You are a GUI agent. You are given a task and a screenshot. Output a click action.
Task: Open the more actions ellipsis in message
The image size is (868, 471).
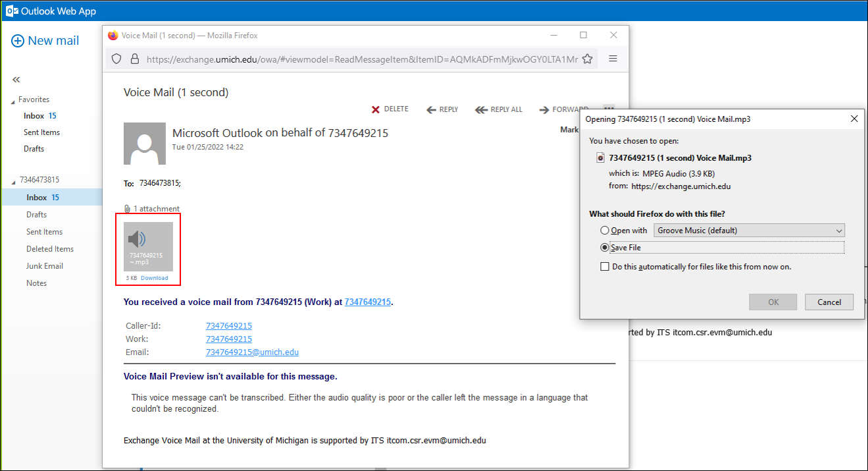click(609, 108)
